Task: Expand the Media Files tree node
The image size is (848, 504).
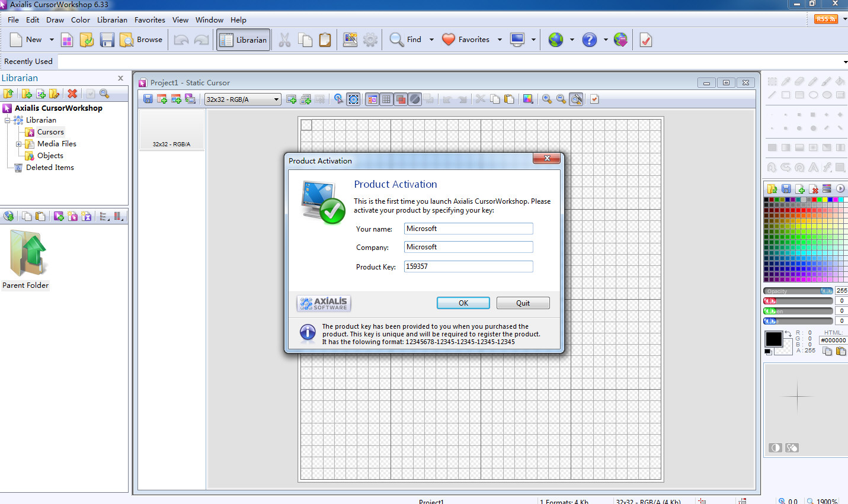Action: tap(18, 144)
